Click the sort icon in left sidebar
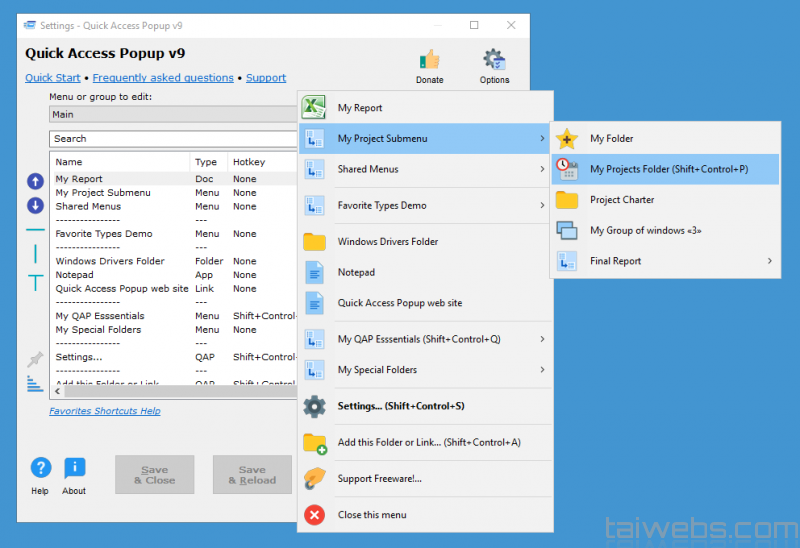 pyautogui.click(x=36, y=383)
